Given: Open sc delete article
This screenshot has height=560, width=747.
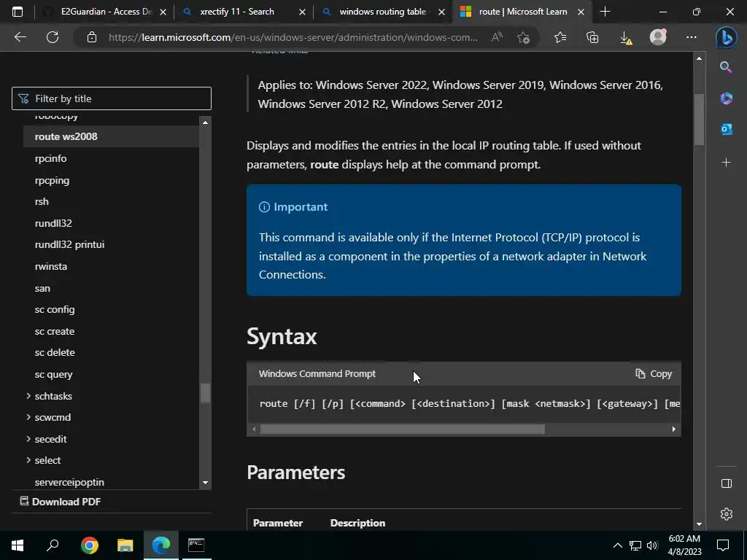Looking at the screenshot, I should 55,353.
